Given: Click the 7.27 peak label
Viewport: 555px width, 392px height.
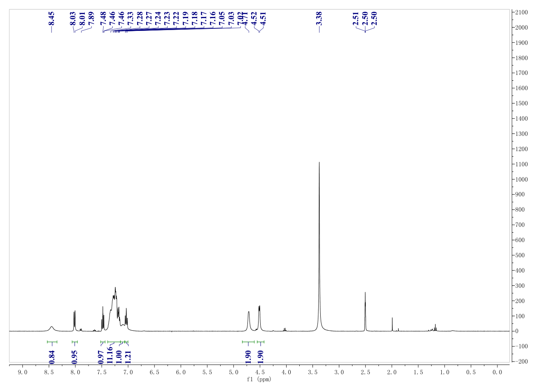Looking at the screenshot, I should (149, 18).
